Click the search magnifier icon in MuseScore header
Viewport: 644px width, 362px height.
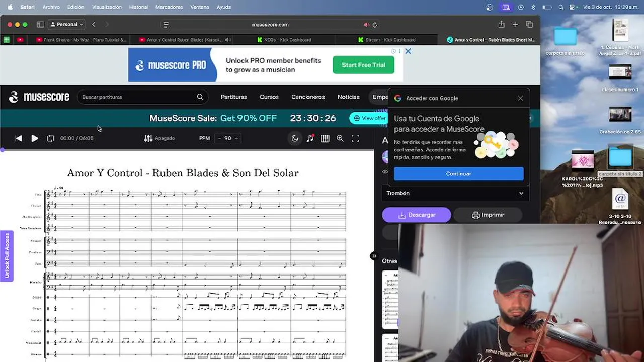(200, 97)
